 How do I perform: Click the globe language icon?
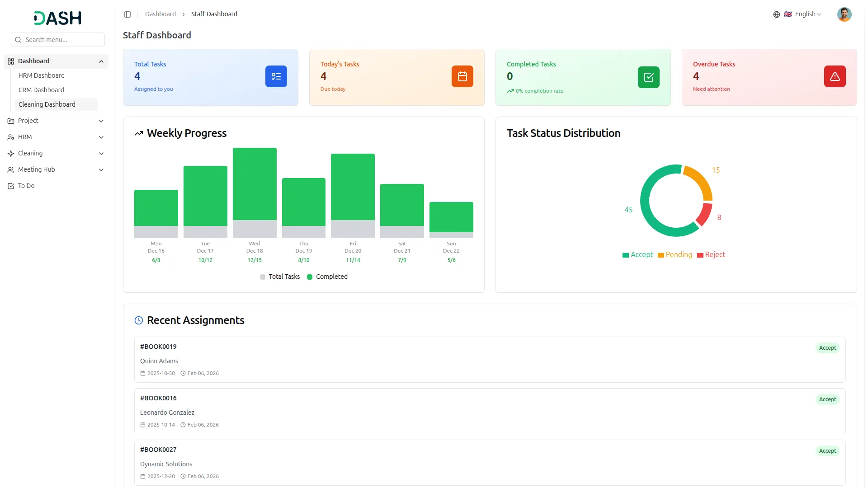tap(776, 14)
